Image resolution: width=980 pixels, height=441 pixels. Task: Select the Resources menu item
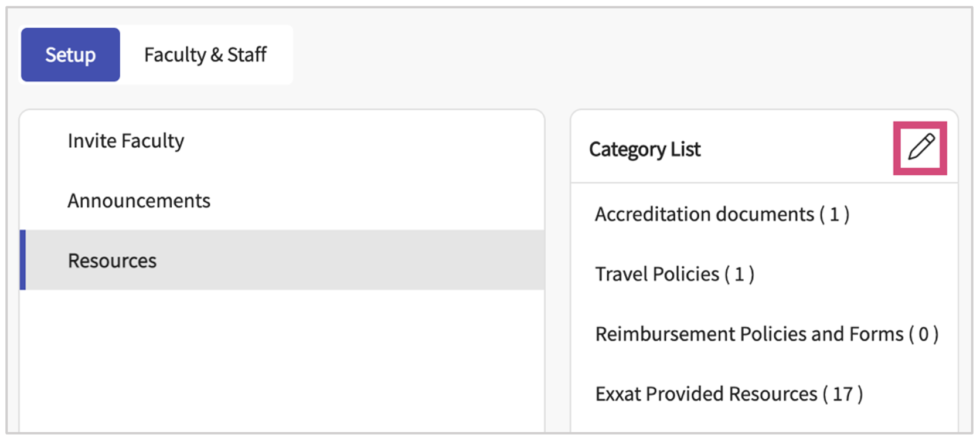[x=112, y=260]
